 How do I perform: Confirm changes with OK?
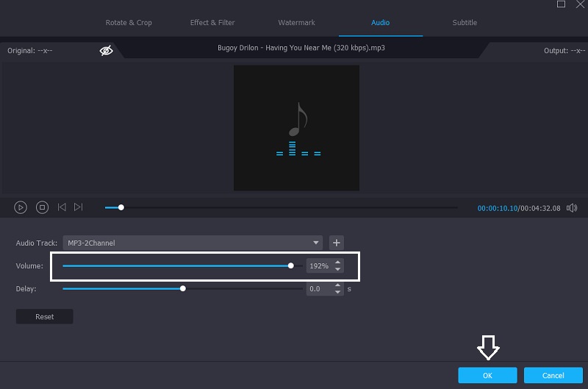487,375
